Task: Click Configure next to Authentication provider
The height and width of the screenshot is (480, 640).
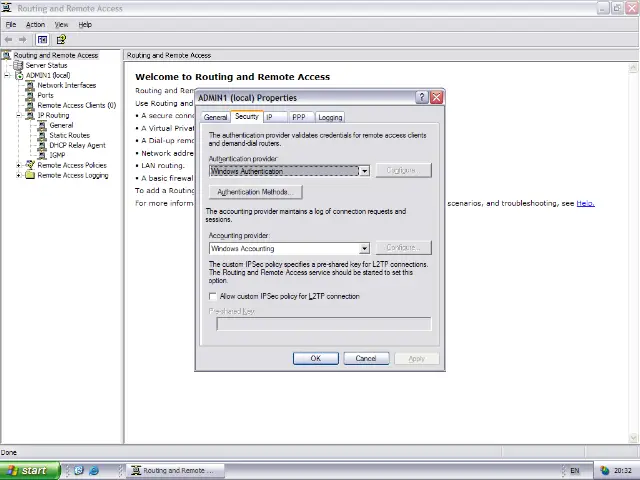Action: 403,170
